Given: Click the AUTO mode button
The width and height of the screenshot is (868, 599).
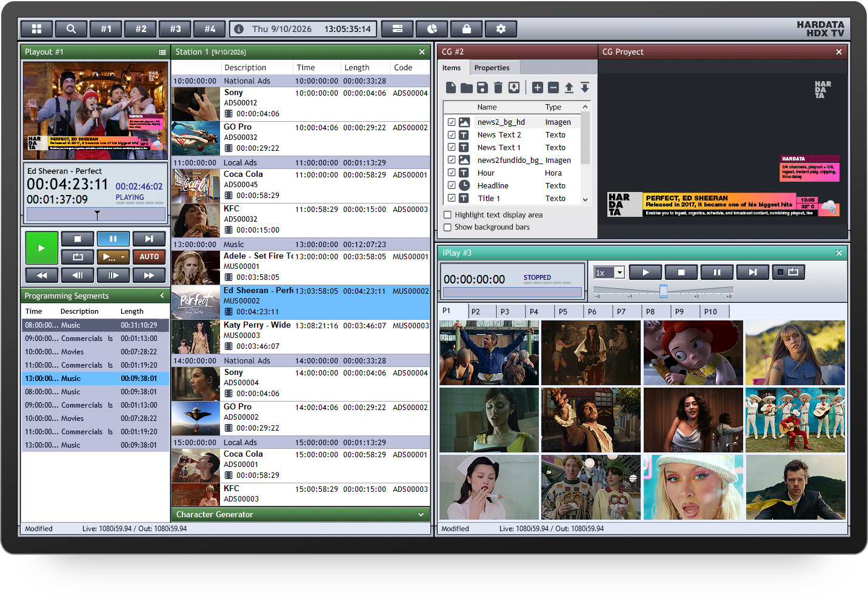Looking at the screenshot, I should pyautogui.click(x=149, y=257).
